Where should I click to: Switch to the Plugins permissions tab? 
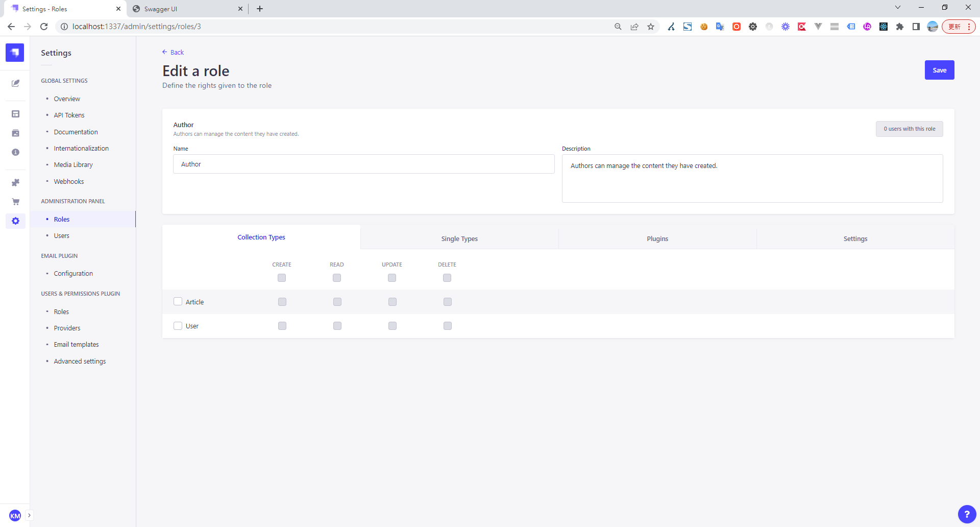click(x=657, y=238)
